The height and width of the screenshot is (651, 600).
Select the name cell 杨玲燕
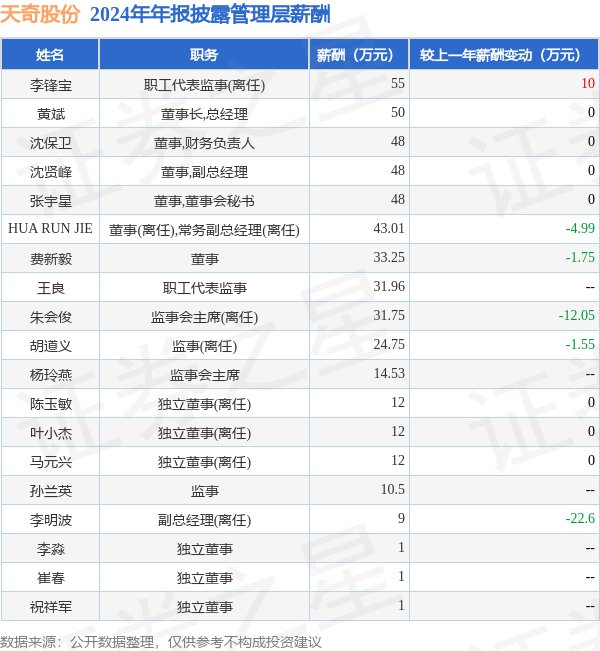[51, 375]
